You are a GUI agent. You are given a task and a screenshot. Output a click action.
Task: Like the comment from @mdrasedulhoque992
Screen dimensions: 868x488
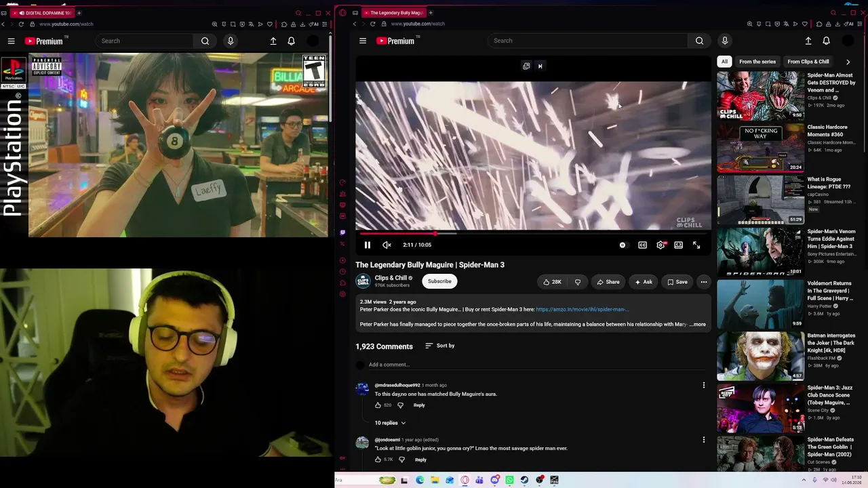pyautogui.click(x=378, y=405)
